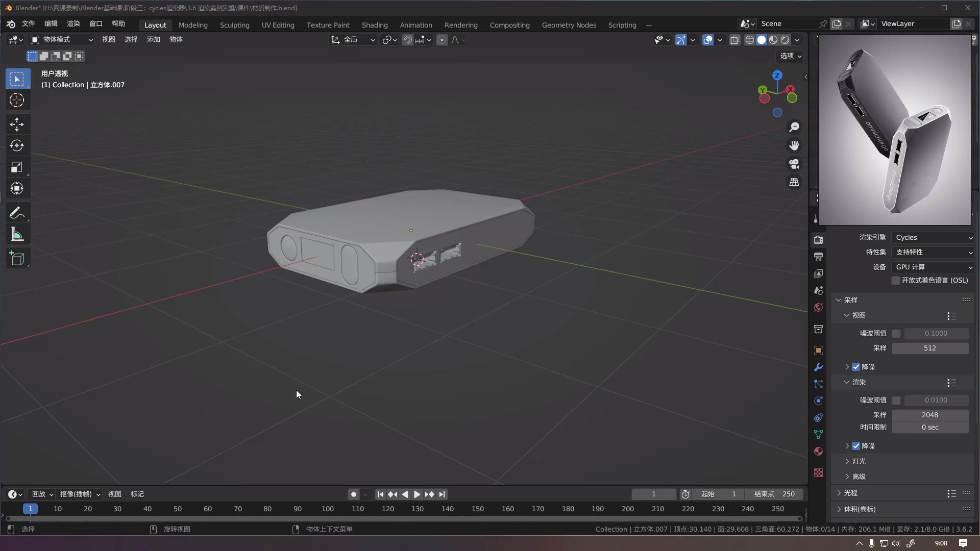Open the Render properties tab
The width and height of the screenshot is (980, 551).
tap(818, 239)
